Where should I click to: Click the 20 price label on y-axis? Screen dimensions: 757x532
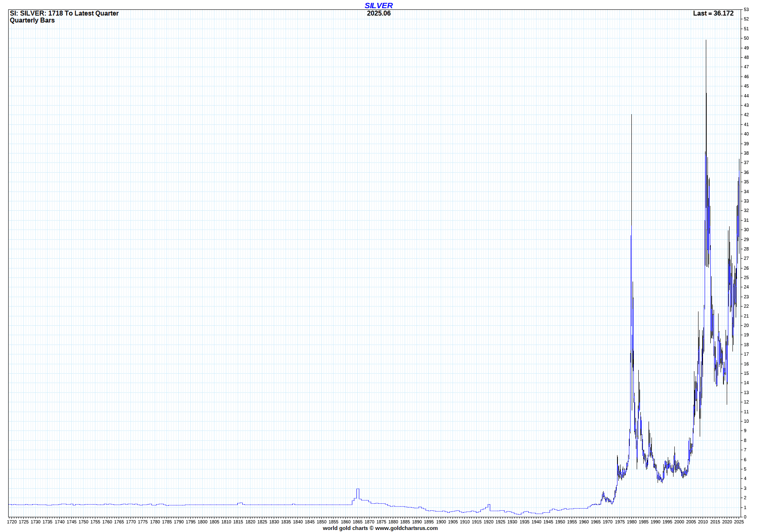[746, 325]
